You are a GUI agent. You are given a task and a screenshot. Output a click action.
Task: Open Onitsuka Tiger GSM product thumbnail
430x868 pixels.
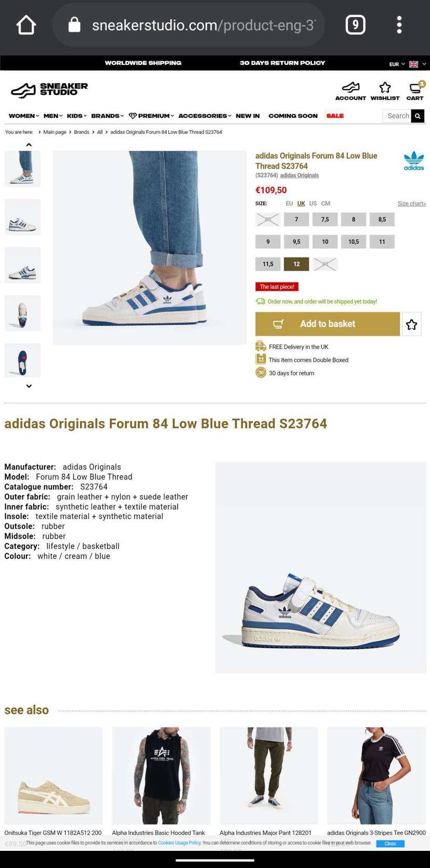pyautogui.click(x=54, y=776)
